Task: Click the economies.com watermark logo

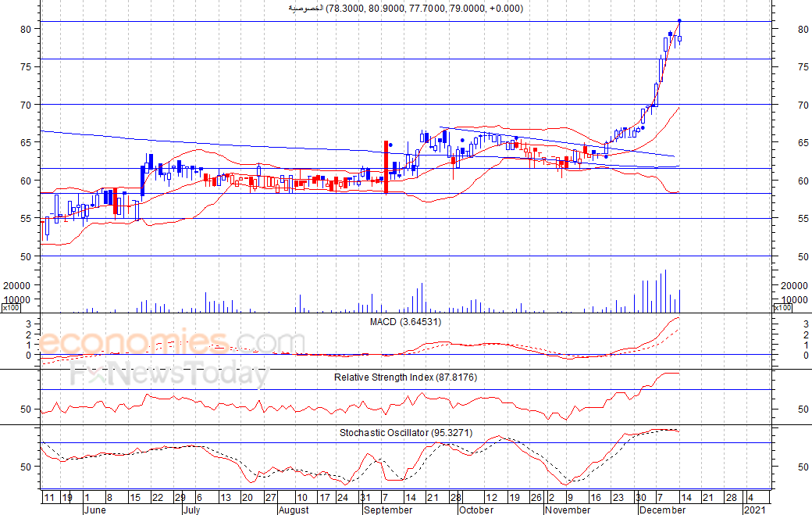Action: point(172,342)
